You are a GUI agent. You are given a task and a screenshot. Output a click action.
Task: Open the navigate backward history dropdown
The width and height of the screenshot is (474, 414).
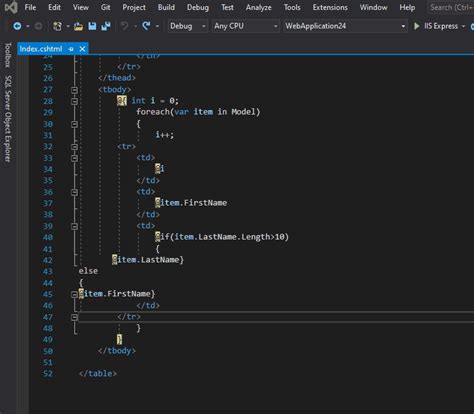point(28,26)
